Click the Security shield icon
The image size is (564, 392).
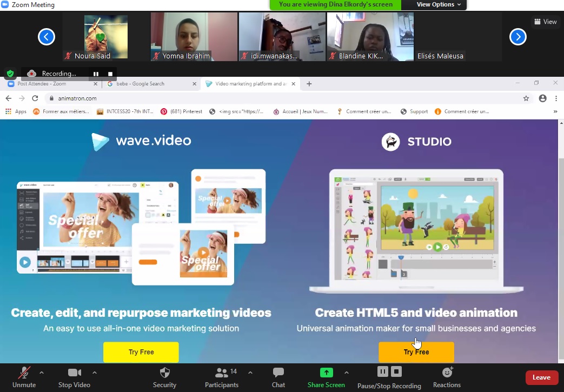point(164,373)
